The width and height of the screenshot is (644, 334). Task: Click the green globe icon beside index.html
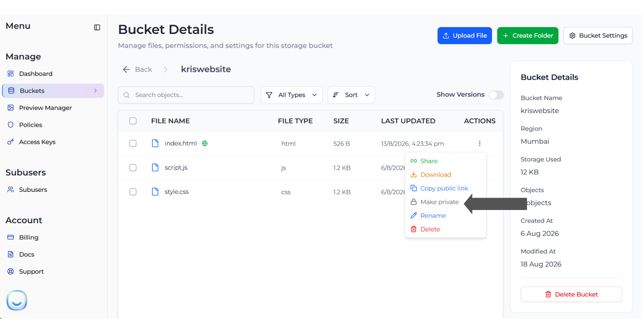click(x=205, y=144)
